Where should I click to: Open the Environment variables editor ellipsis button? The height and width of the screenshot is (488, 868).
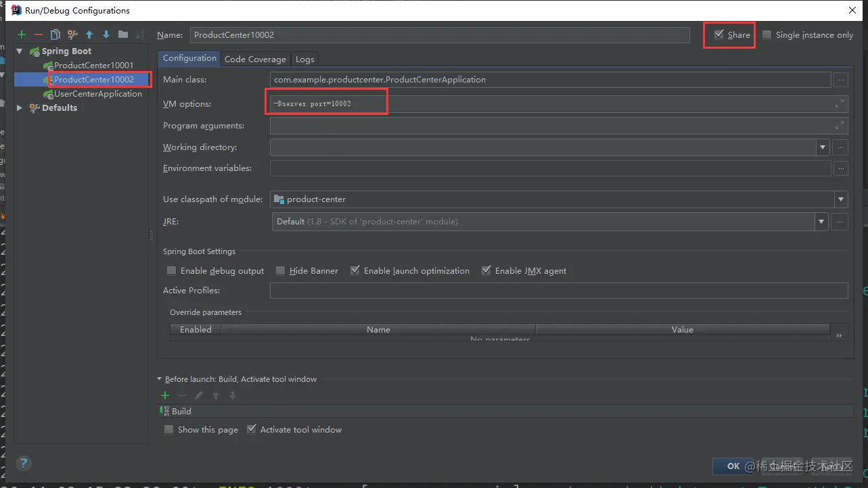coord(841,168)
